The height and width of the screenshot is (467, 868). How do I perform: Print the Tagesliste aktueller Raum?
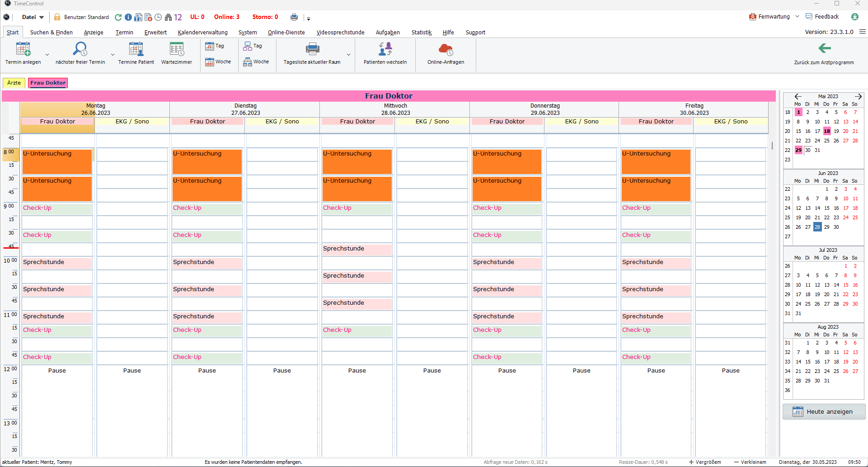click(312, 49)
